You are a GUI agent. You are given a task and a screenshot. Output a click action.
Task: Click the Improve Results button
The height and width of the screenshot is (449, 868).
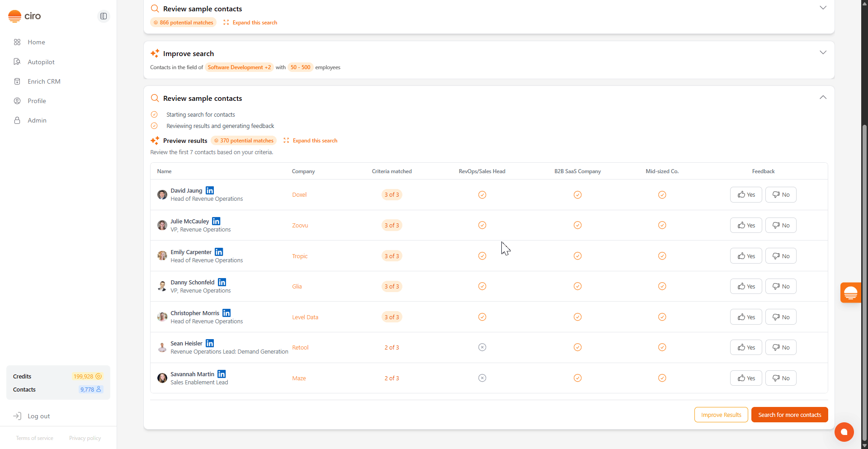[721, 415]
